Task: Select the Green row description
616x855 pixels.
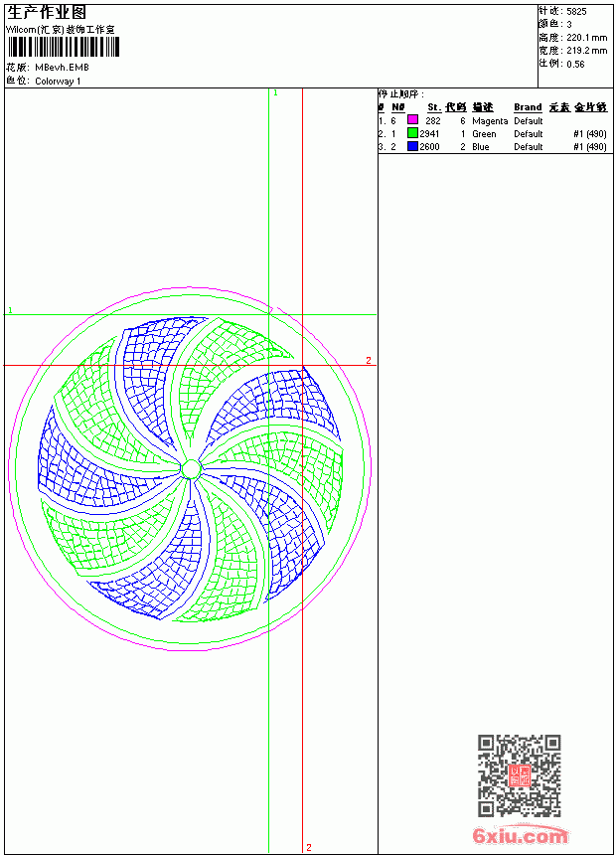Action: tap(484, 133)
